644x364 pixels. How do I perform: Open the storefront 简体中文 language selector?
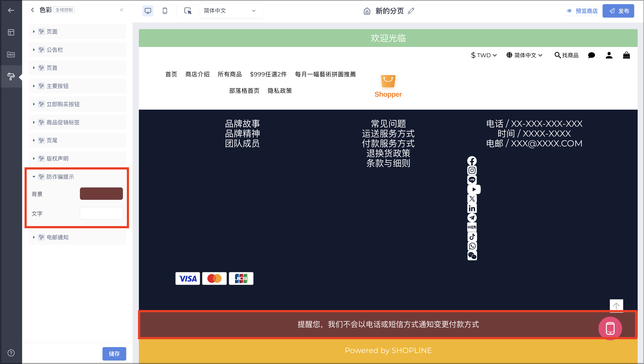pos(524,55)
